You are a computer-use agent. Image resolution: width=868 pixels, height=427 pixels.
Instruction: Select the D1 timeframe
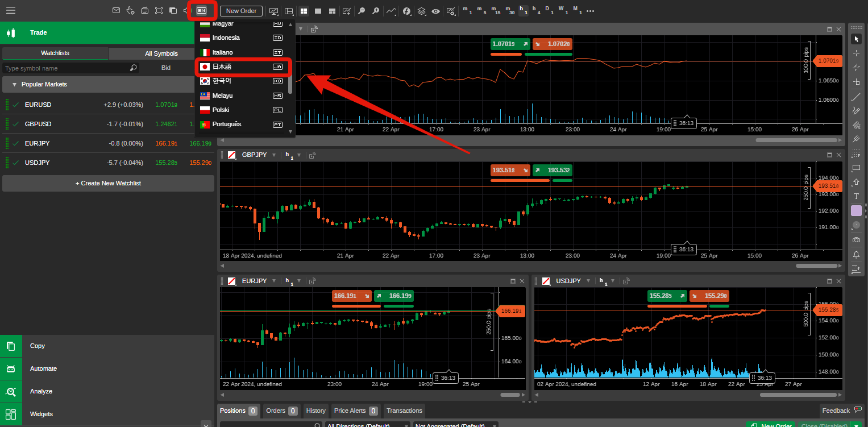(549, 11)
